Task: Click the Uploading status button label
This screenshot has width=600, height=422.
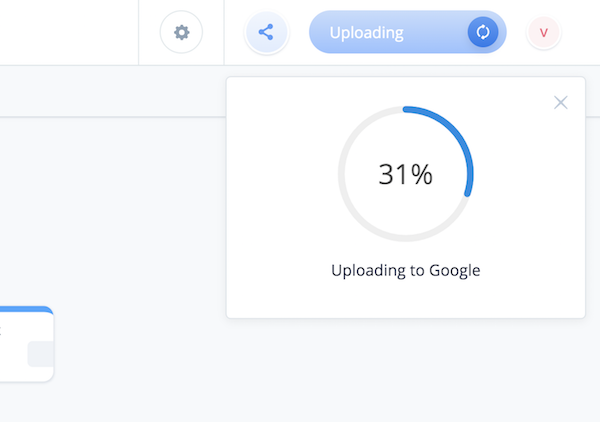Action: coord(367,33)
